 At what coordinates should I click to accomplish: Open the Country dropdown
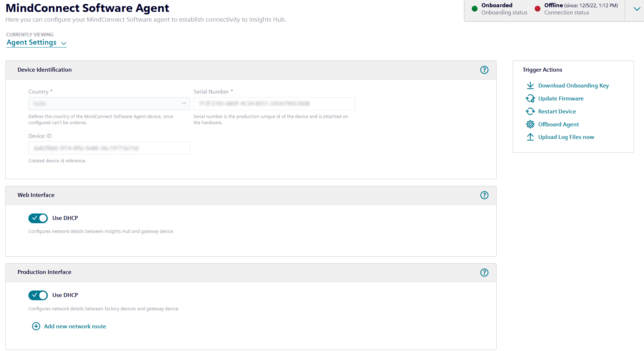109,104
